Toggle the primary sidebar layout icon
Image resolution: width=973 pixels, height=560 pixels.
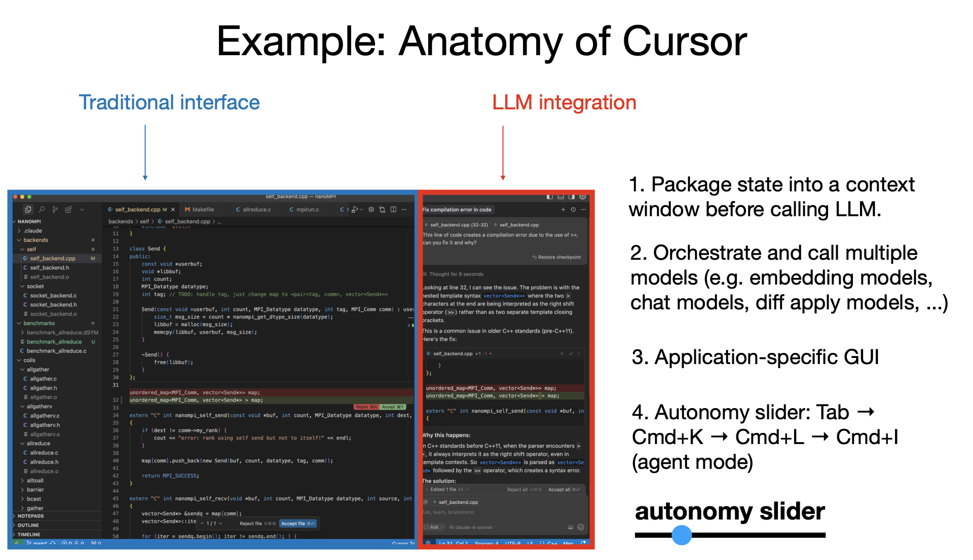550,196
